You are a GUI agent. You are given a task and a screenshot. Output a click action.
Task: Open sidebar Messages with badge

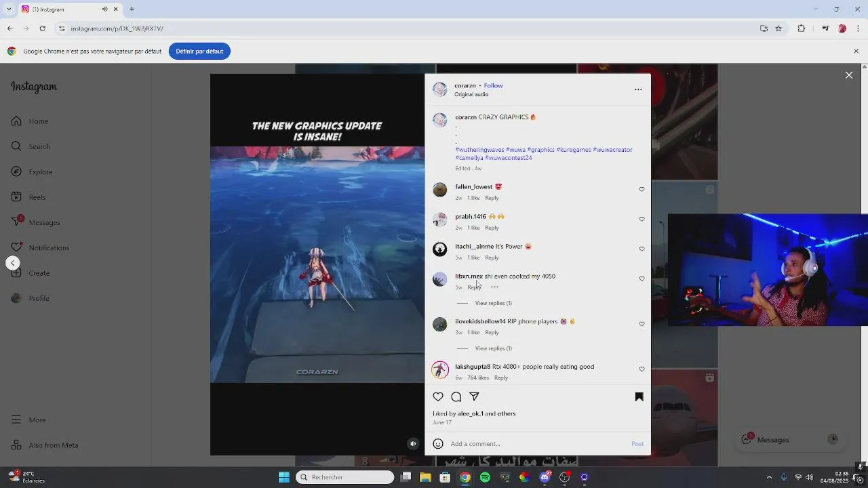click(35, 222)
